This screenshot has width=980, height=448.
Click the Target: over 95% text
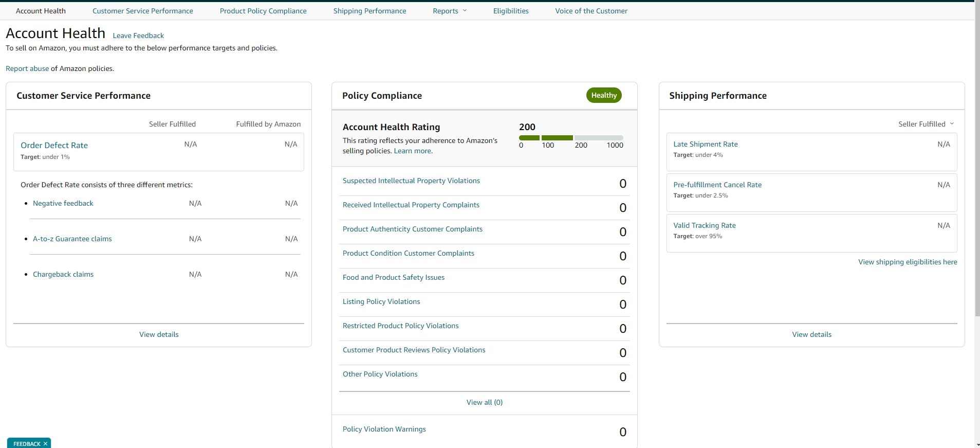click(x=698, y=236)
